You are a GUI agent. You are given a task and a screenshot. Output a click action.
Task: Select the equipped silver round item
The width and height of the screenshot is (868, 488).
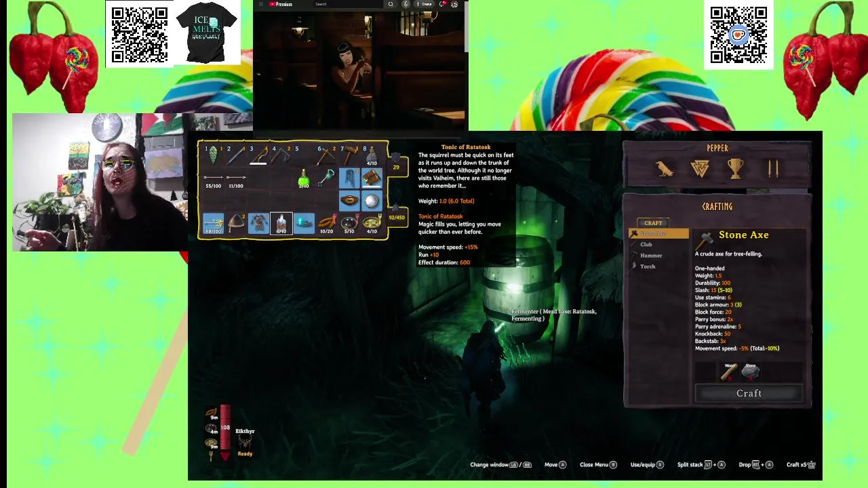coord(372,201)
